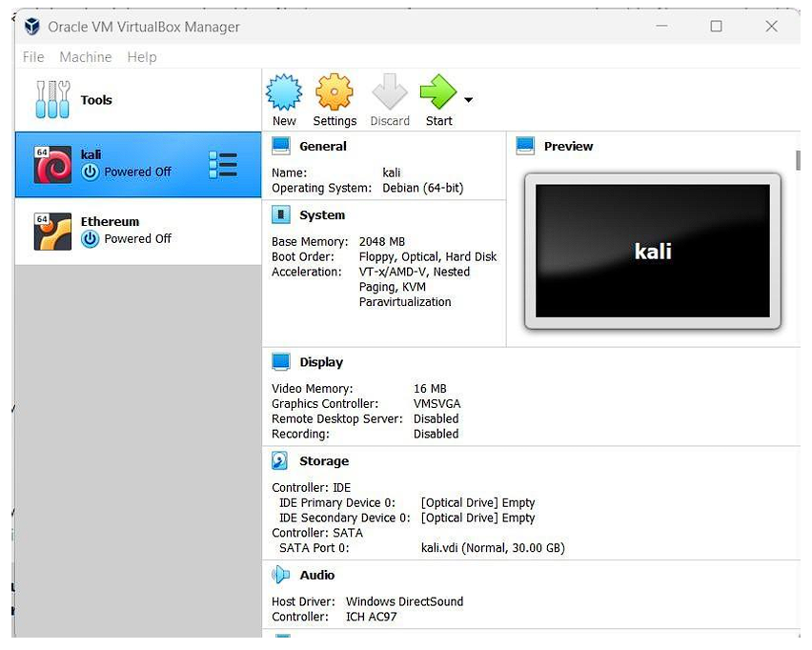The width and height of the screenshot is (812, 650).
Task: Expand the Start button dropdown arrow
Action: tap(468, 99)
